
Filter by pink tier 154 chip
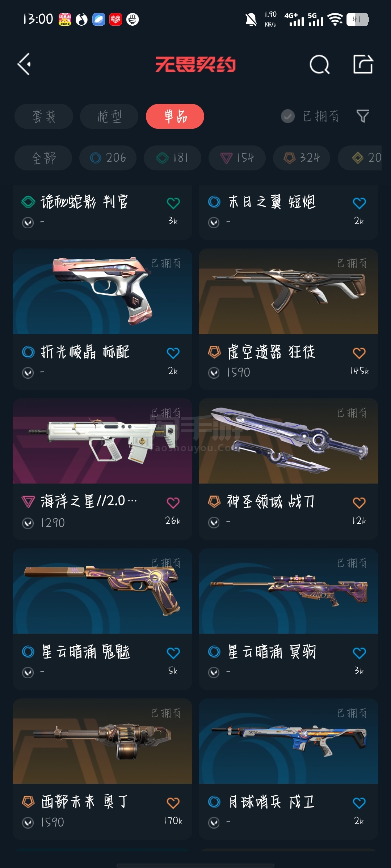click(x=237, y=158)
